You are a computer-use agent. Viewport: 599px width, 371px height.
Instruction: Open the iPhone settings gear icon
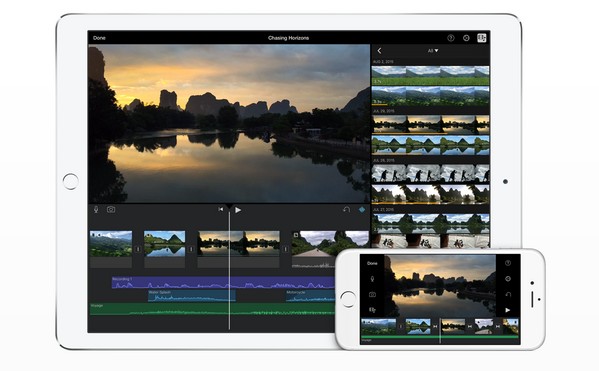pos(508,279)
